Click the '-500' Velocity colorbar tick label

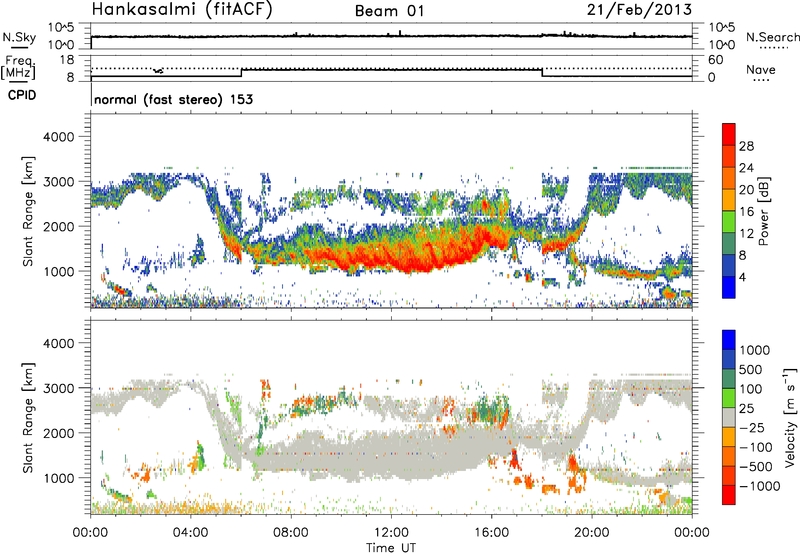(756, 467)
